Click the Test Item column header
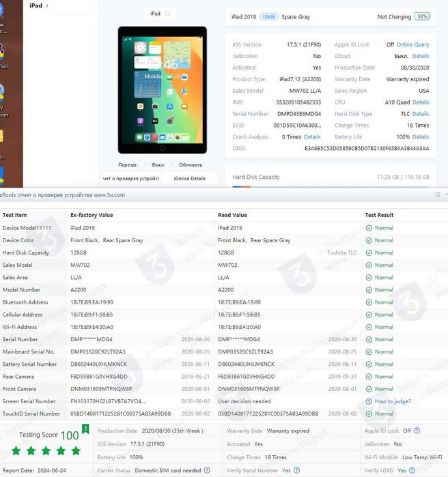 [14, 215]
